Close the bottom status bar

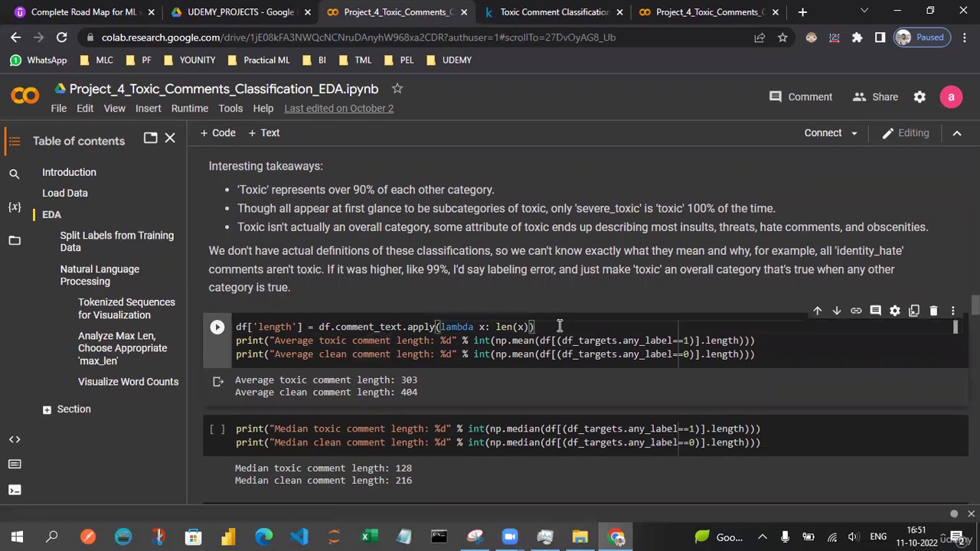pos(971,514)
